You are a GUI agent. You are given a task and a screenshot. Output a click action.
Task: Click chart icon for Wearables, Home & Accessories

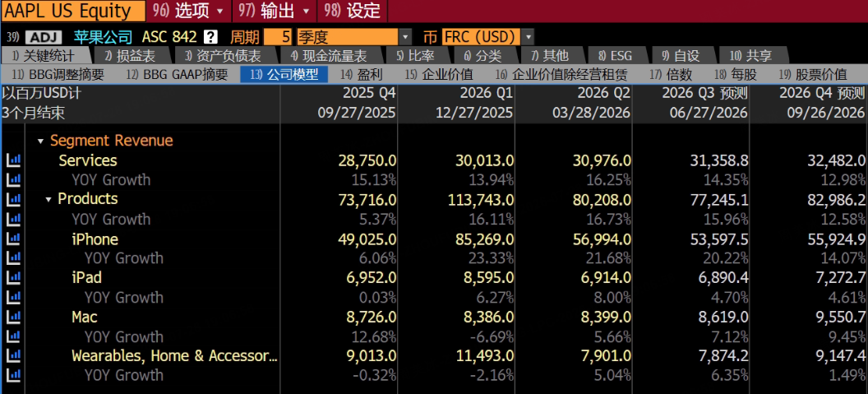(x=13, y=356)
